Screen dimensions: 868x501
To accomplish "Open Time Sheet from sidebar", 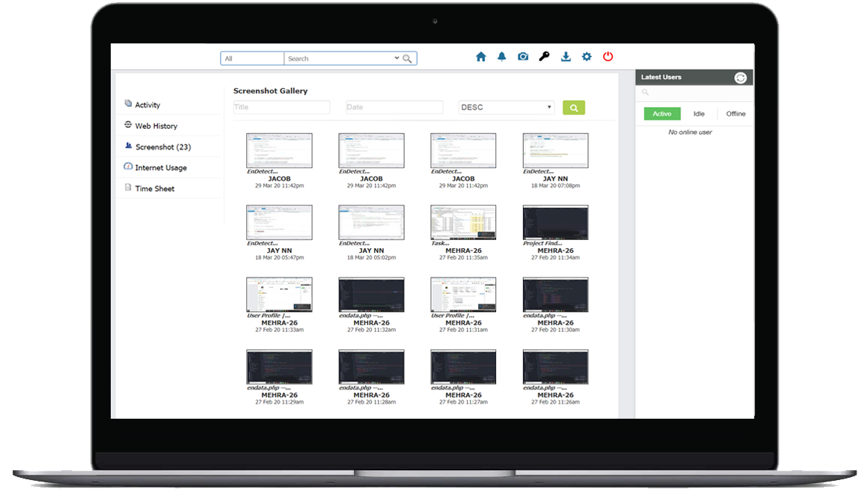I will (x=154, y=189).
